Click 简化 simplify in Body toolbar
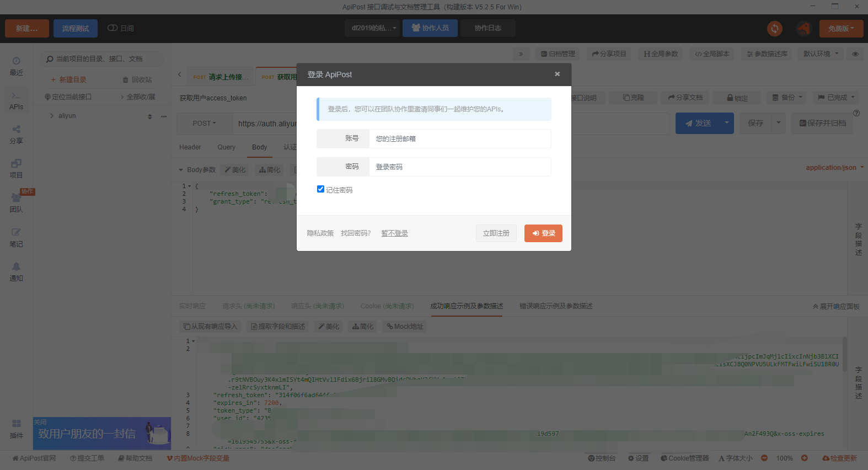This screenshot has width=868, height=470. tap(270, 170)
